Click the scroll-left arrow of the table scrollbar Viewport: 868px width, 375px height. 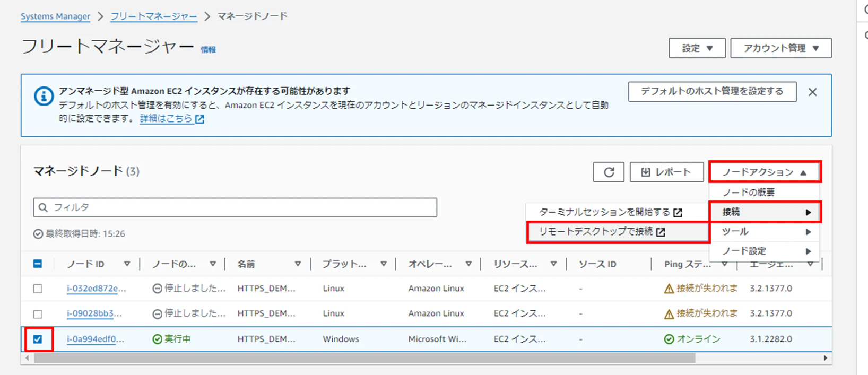[28, 358]
